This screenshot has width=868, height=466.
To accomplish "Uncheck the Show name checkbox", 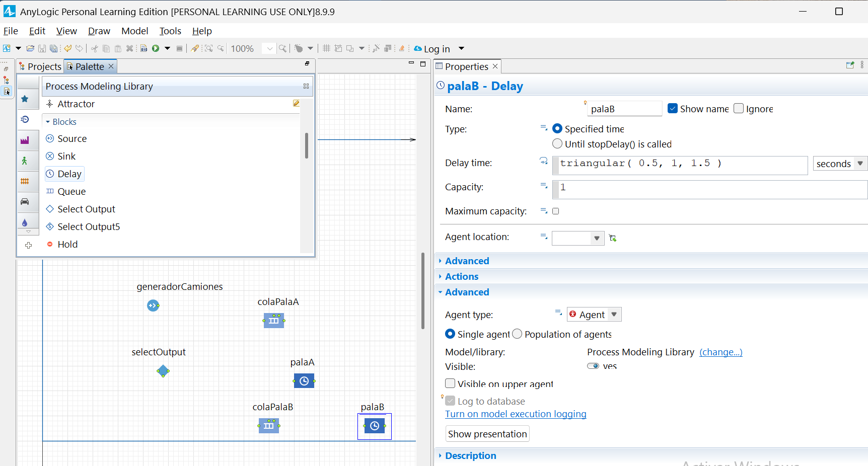I will click(673, 108).
